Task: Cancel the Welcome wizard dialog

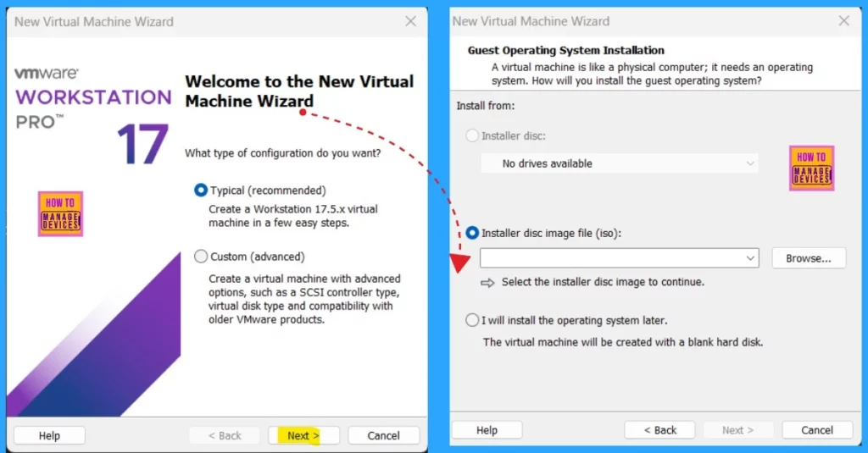Action: tap(384, 435)
